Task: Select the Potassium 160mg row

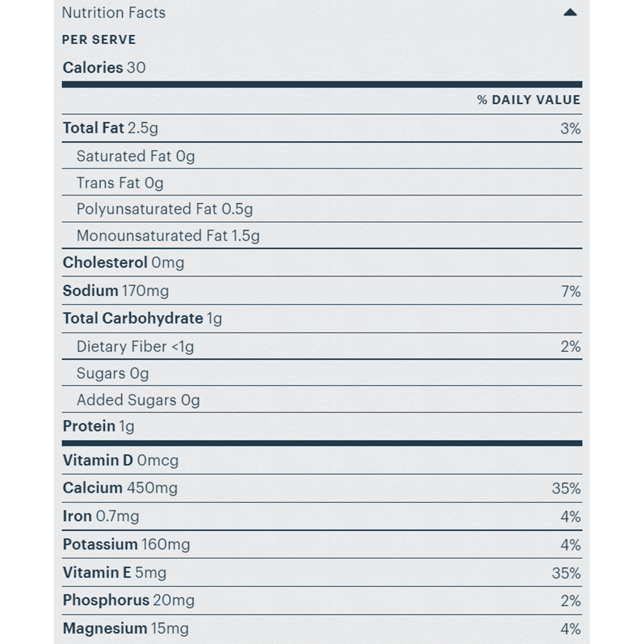Action: click(x=127, y=544)
